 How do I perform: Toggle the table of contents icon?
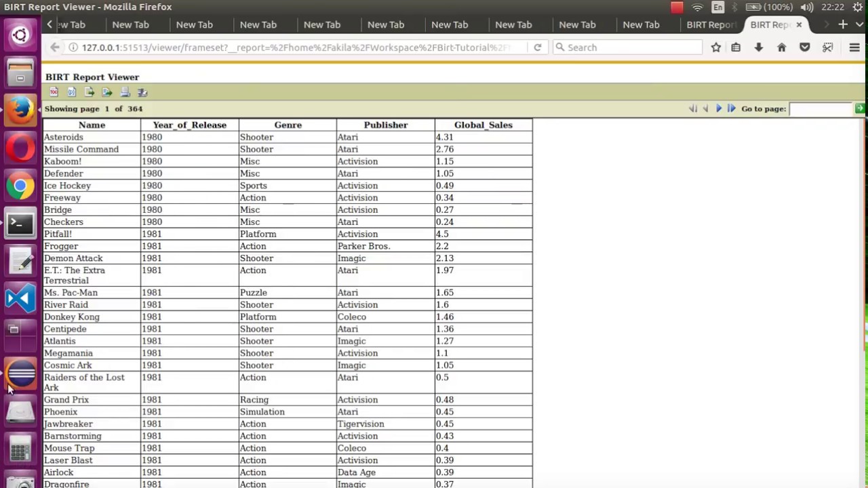[54, 92]
